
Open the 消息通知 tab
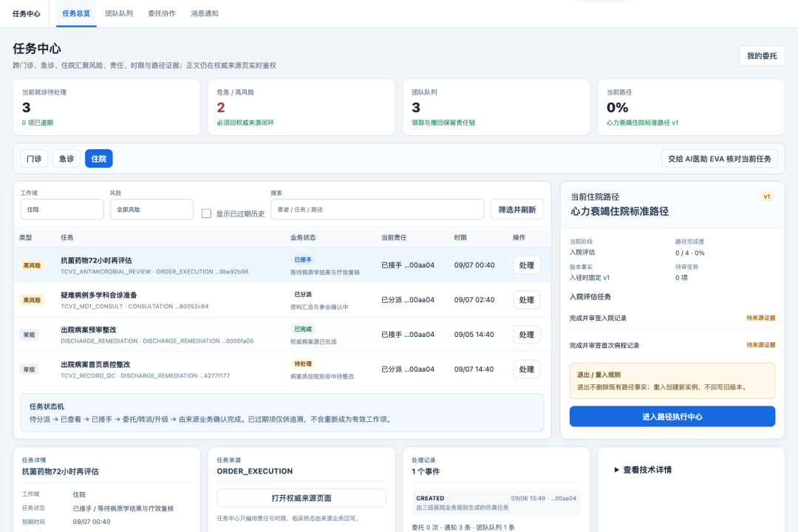tap(204, 14)
